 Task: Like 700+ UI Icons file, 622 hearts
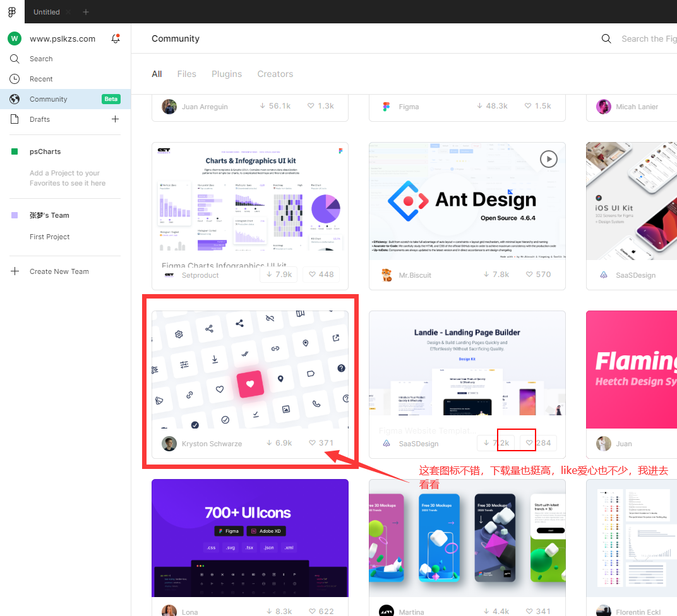(x=321, y=611)
